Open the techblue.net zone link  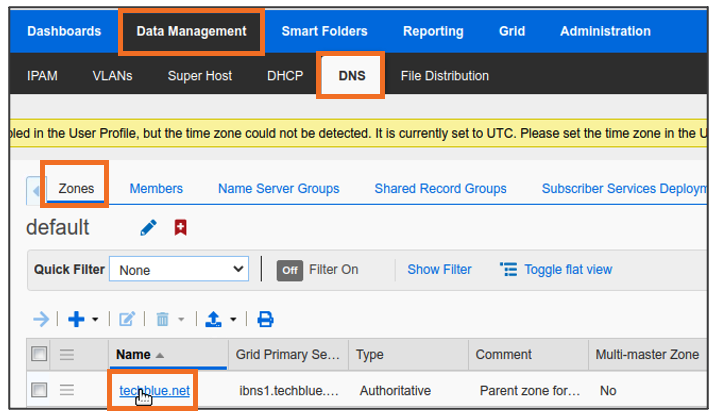point(154,390)
